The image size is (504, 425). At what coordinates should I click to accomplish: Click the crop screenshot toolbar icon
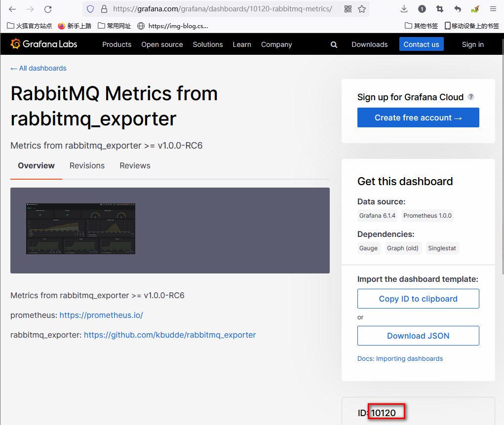pyautogui.click(x=440, y=9)
